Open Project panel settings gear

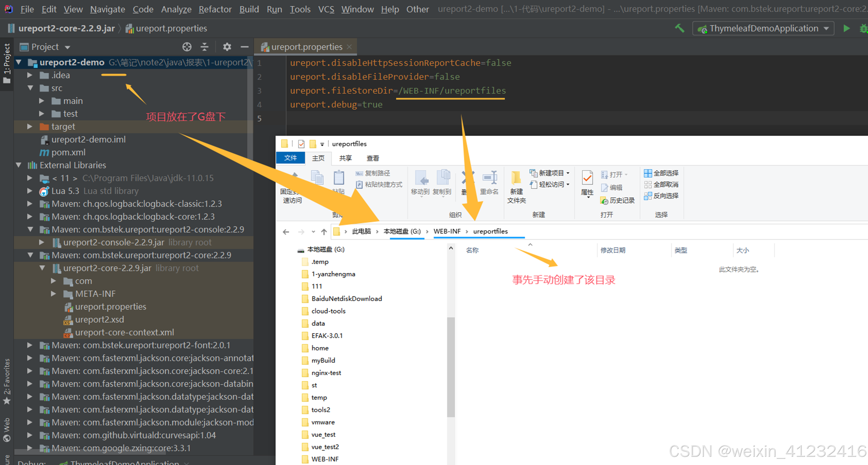227,47
